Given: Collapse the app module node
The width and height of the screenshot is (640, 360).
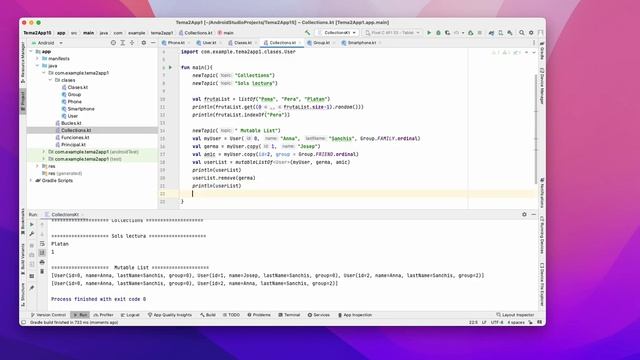Looking at the screenshot, I should pyautogui.click(x=31, y=51).
